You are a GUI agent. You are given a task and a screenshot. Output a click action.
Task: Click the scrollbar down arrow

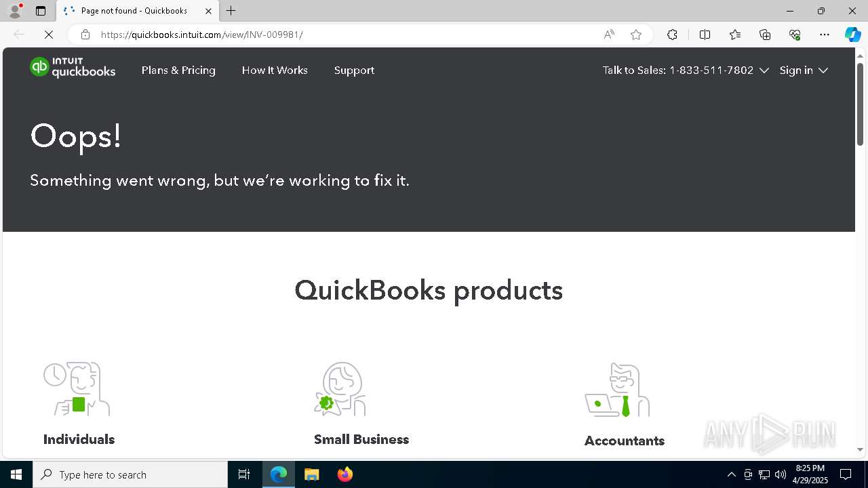tap(860, 449)
